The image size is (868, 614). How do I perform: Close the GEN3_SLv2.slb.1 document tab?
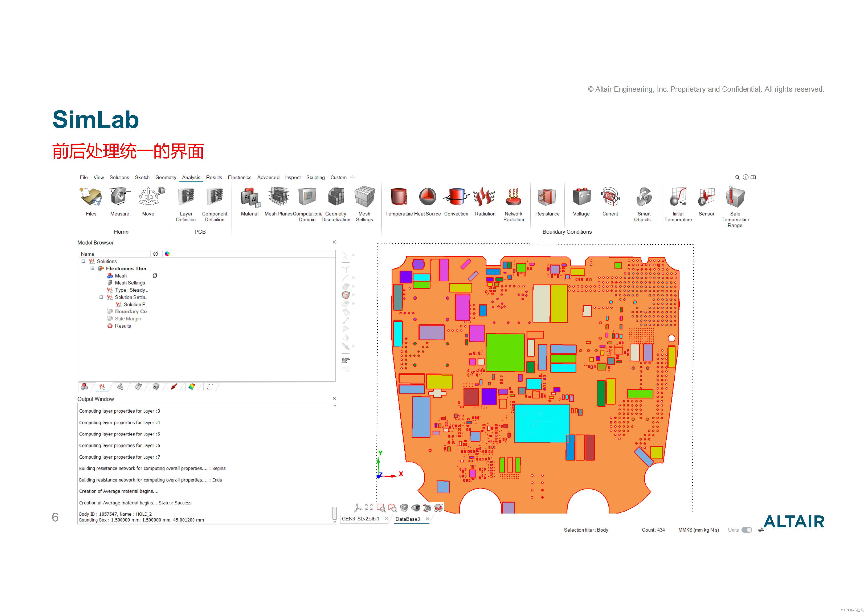(x=386, y=519)
